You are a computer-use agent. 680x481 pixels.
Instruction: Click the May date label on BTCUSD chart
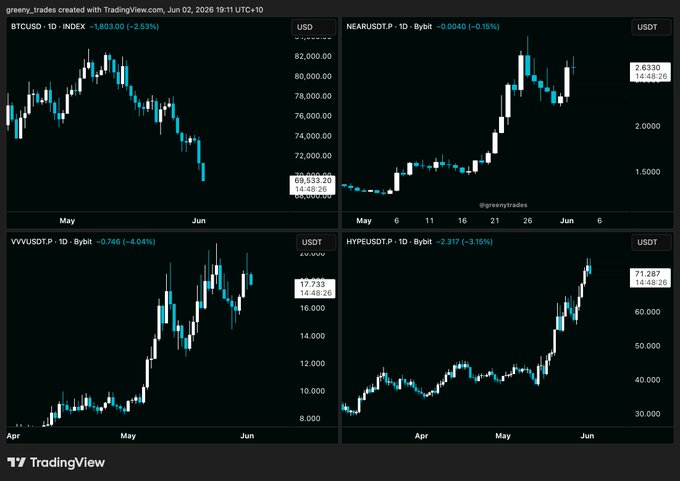click(67, 221)
